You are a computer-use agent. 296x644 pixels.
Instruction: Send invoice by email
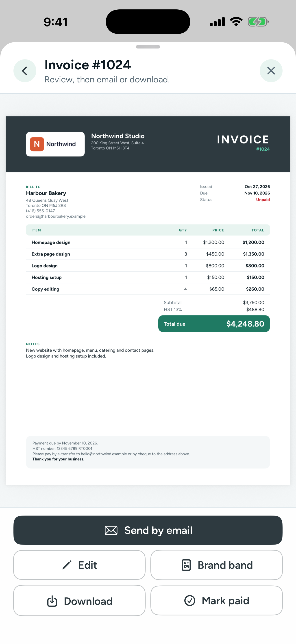point(148,530)
